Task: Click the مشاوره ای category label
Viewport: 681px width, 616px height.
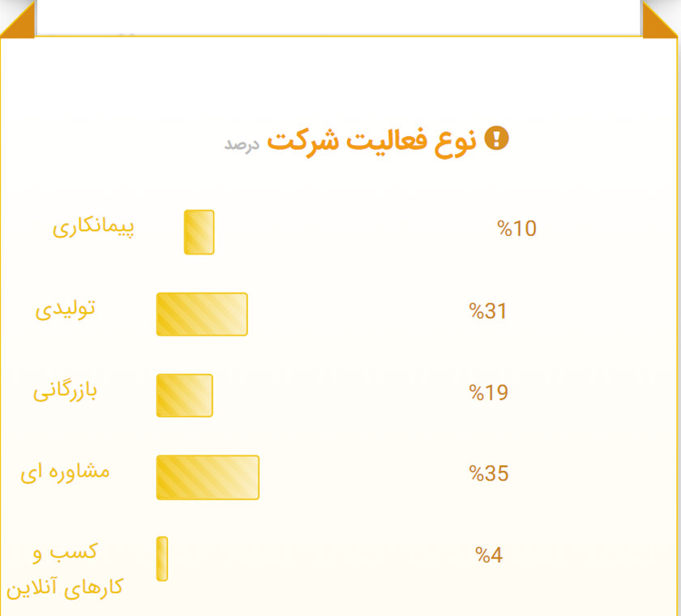Action: [x=65, y=472]
